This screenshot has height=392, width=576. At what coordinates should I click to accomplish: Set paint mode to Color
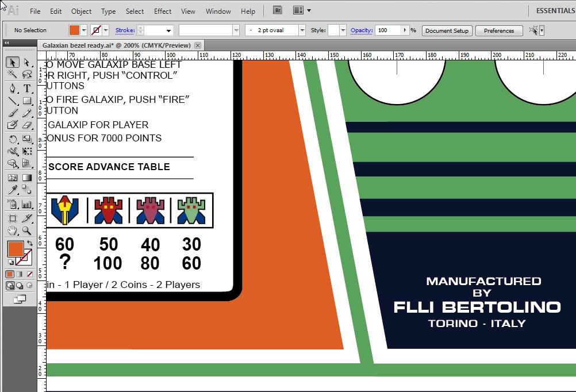coord(10,274)
